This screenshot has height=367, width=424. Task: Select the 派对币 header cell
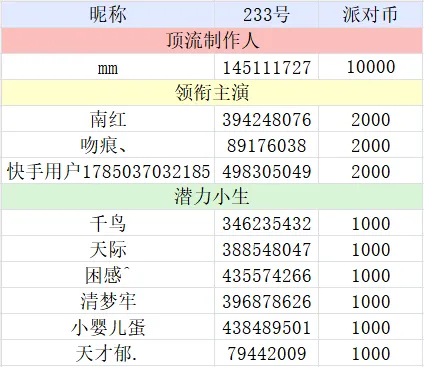371,14
